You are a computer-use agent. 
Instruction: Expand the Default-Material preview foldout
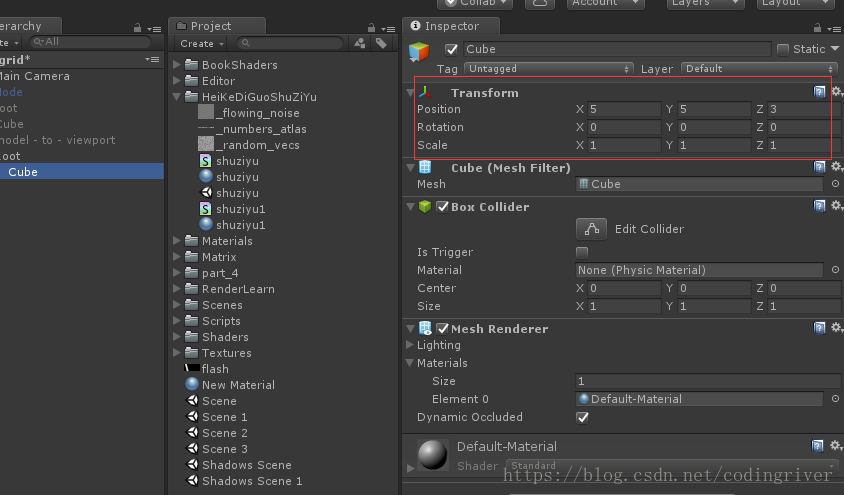point(410,468)
